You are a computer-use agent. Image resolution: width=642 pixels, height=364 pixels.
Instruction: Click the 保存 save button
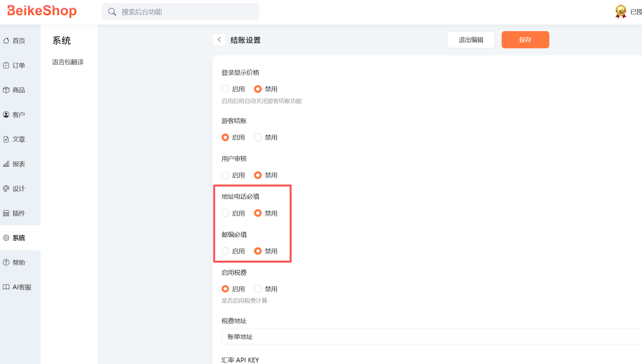(525, 40)
